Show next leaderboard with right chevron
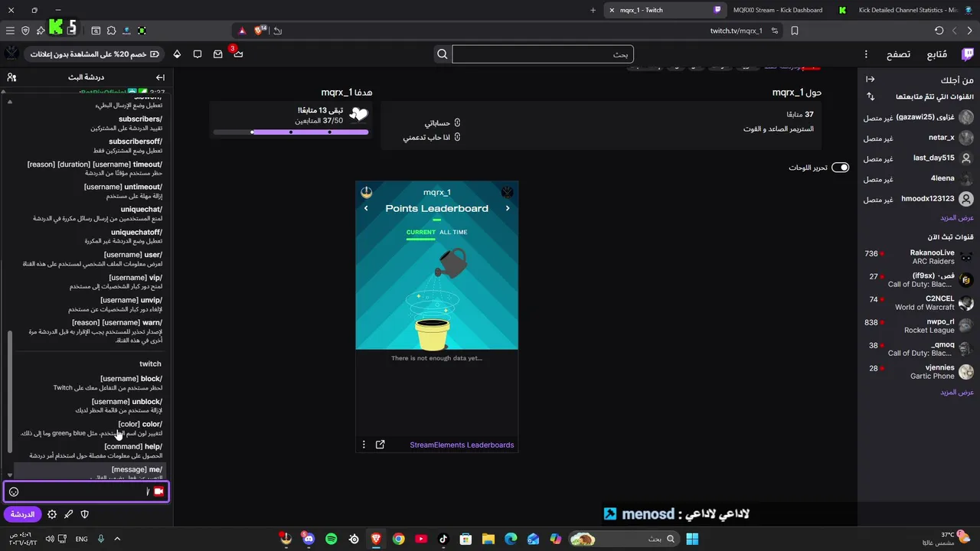 [x=507, y=208]
